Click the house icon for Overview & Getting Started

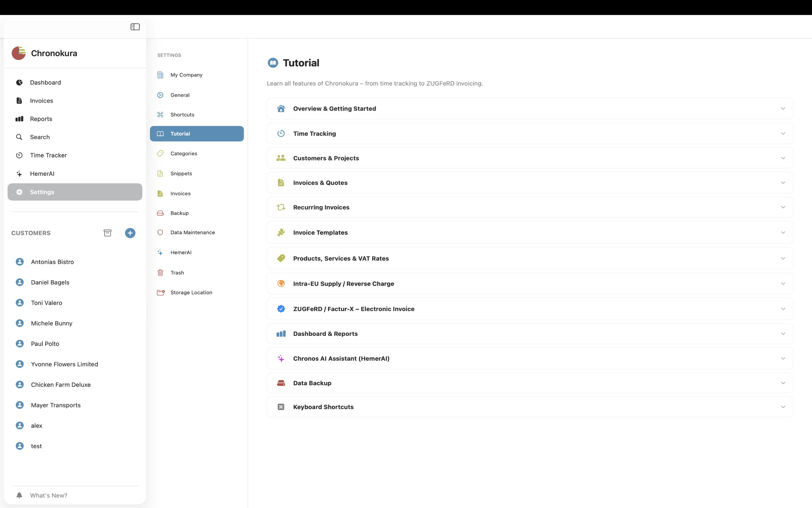(x=281, y=109)
